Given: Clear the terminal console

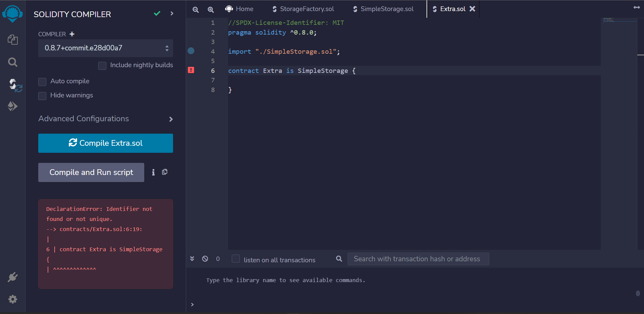Looking at the screenshot, I should (205, 259).
